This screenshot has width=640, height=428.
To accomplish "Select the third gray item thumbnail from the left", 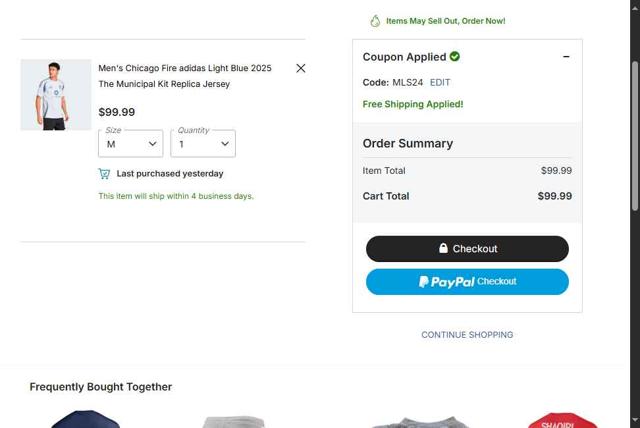I will click(x=420, y=422).
